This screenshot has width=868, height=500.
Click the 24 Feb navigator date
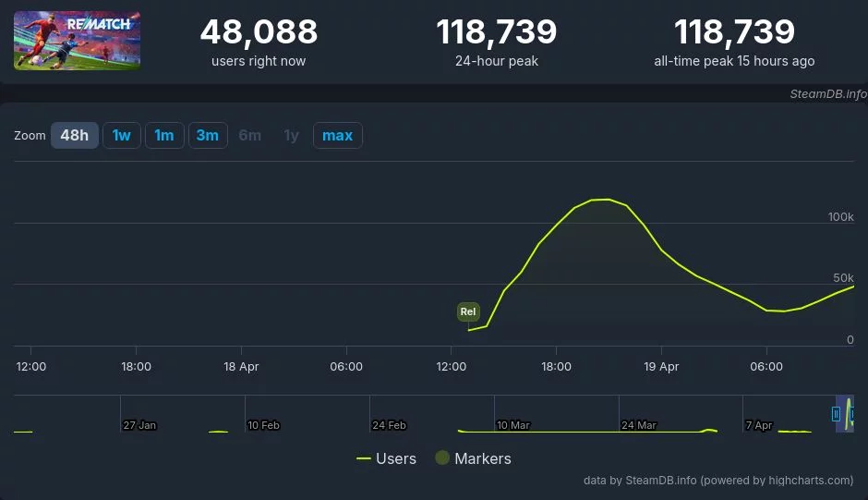[x=389, y=425]
